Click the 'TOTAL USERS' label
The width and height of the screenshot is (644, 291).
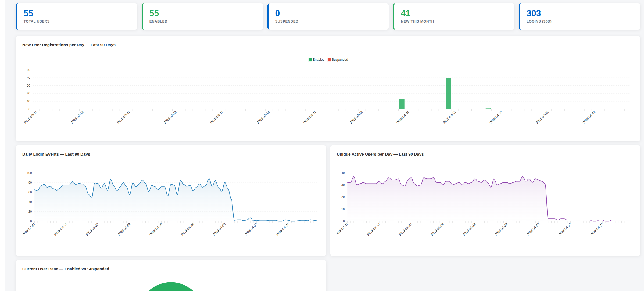pyautogui.click(x=37, y=21)
